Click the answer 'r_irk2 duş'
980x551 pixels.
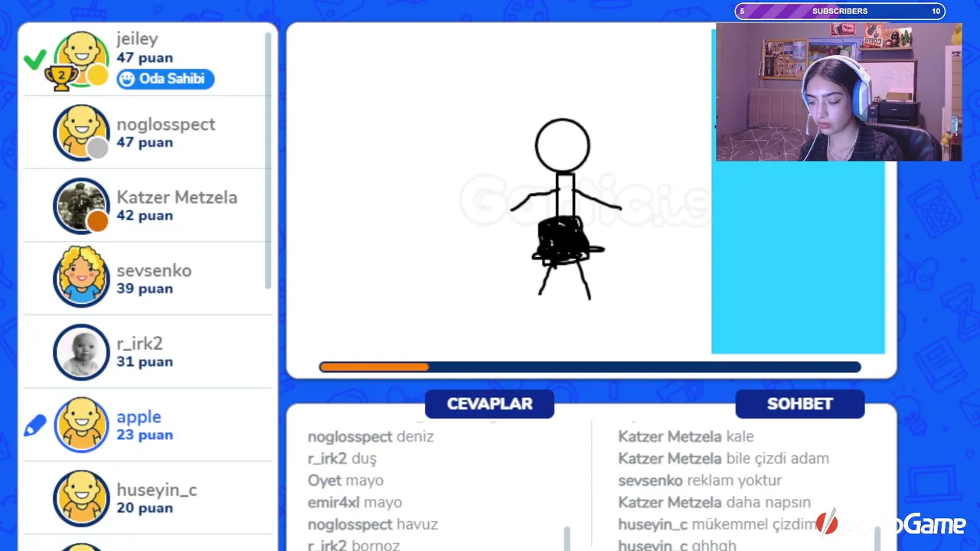[342, 458]
